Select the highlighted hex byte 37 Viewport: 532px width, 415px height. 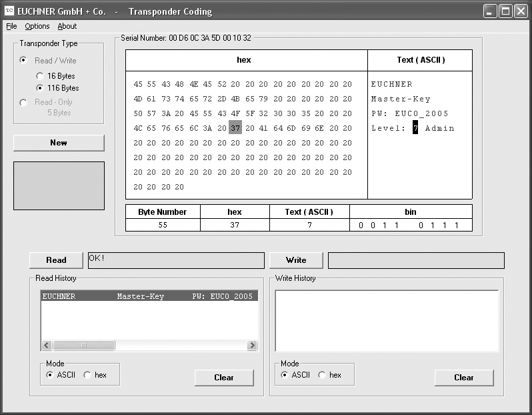click(235, 128)
